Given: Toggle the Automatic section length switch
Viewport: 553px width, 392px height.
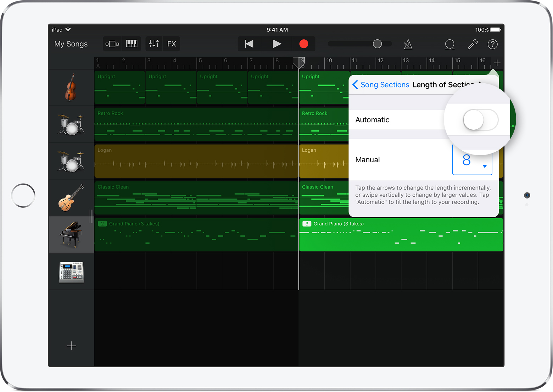Looking at the screenshot, I should [x=480, y=120].
